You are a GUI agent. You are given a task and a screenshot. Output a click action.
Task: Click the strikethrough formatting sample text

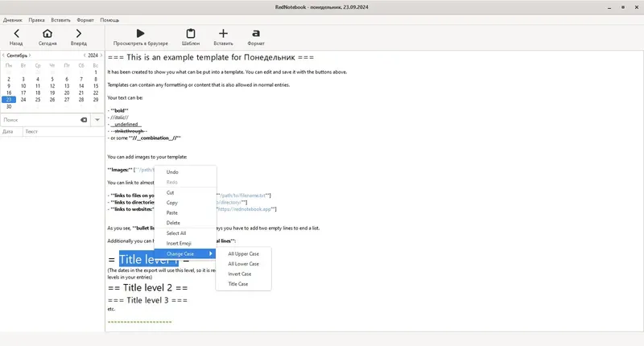129,131
